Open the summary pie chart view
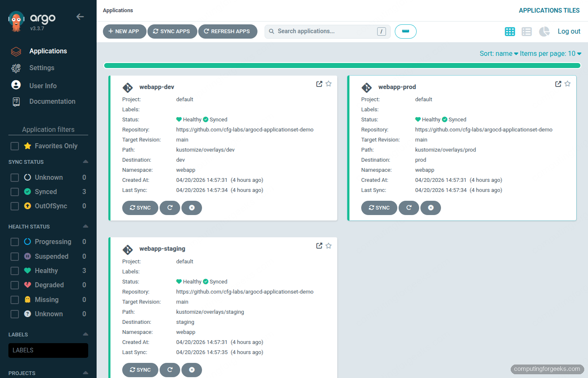588x378 pixels. point(544,31)
